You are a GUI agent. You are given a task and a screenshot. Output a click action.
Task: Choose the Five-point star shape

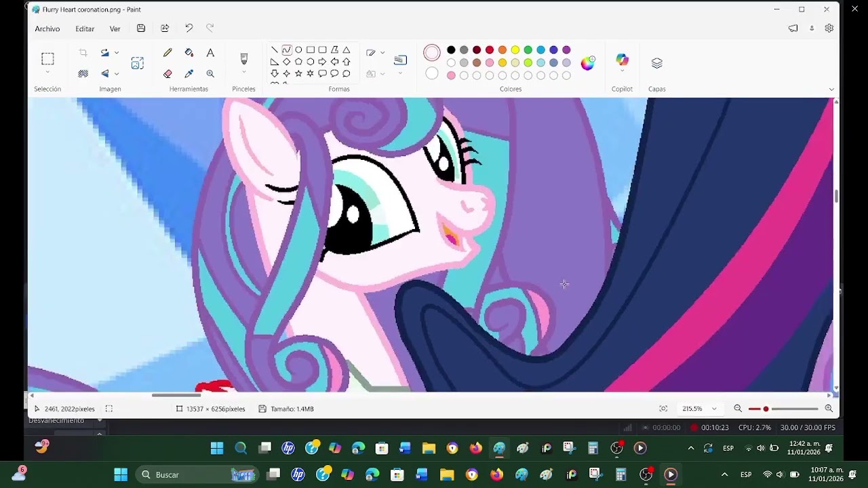298,73
